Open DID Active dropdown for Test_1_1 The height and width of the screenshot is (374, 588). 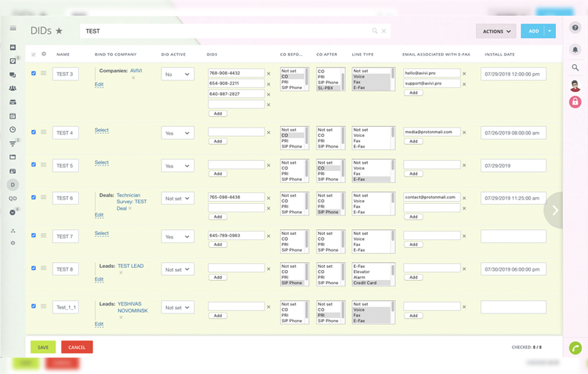[x=177, y=308]
